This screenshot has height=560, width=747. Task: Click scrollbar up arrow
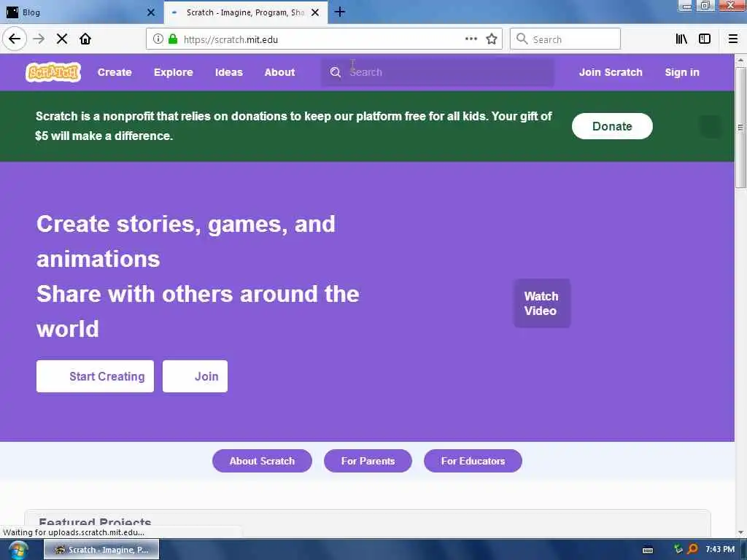(x=740, y=61)
